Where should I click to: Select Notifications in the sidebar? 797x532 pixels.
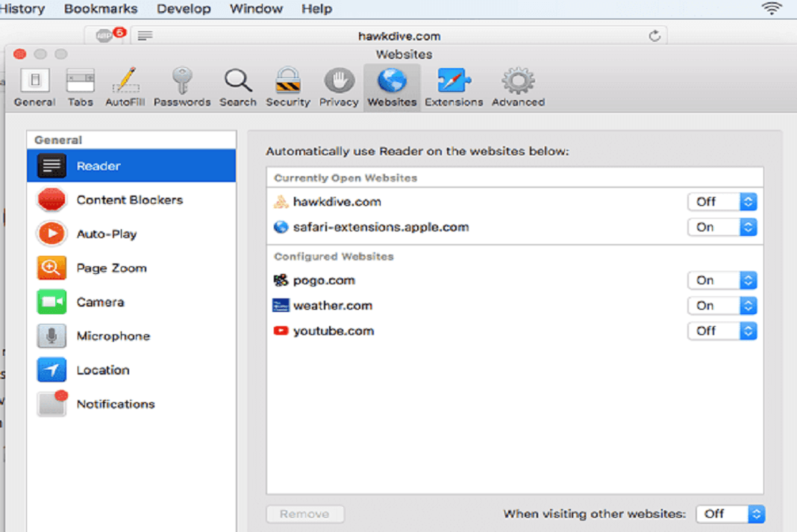click(x=116, y=404)
